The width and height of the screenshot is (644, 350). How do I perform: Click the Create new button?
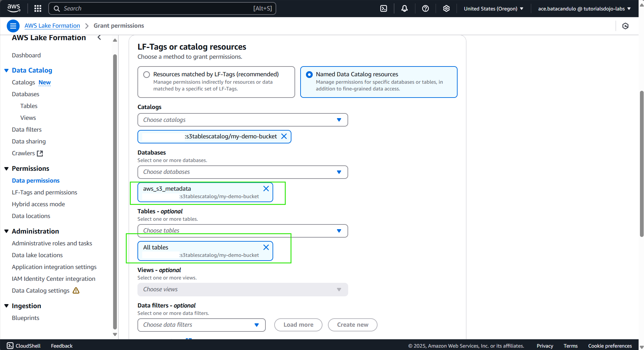click(x=353, y=325)
